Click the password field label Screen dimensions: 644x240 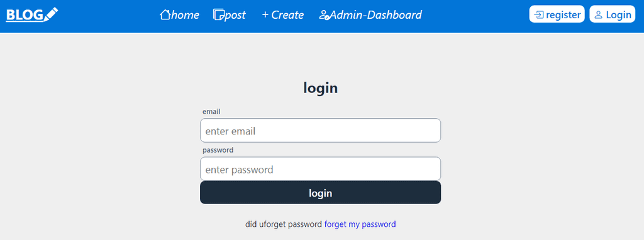click(x=218, y=150)
